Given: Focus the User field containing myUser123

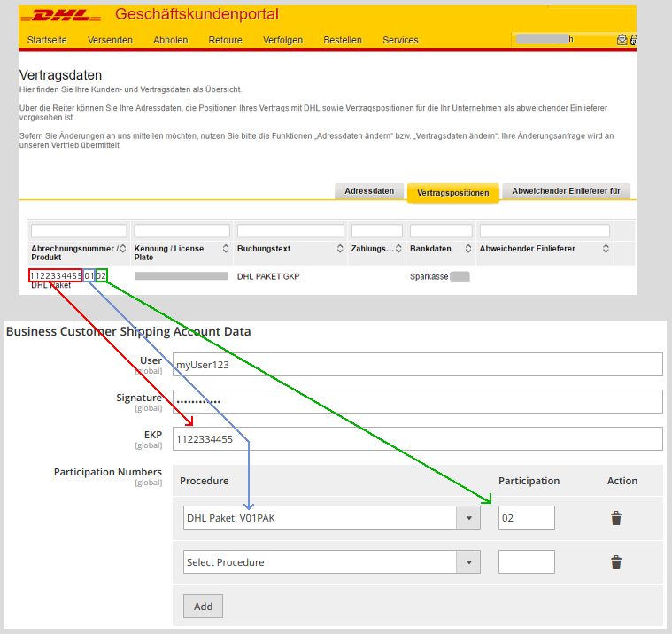Looking at the screenshot, I should pyautogui.click(x=418, y=364).
